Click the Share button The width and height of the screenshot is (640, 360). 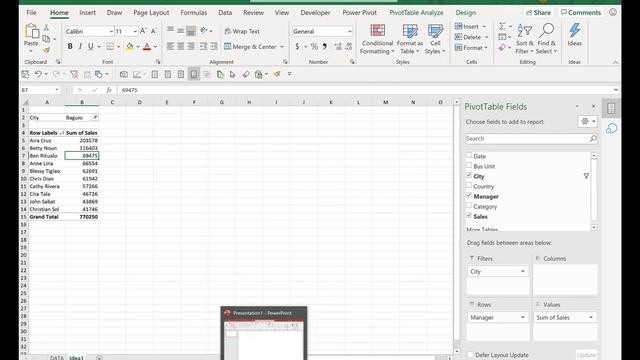(x=538, y=13)
